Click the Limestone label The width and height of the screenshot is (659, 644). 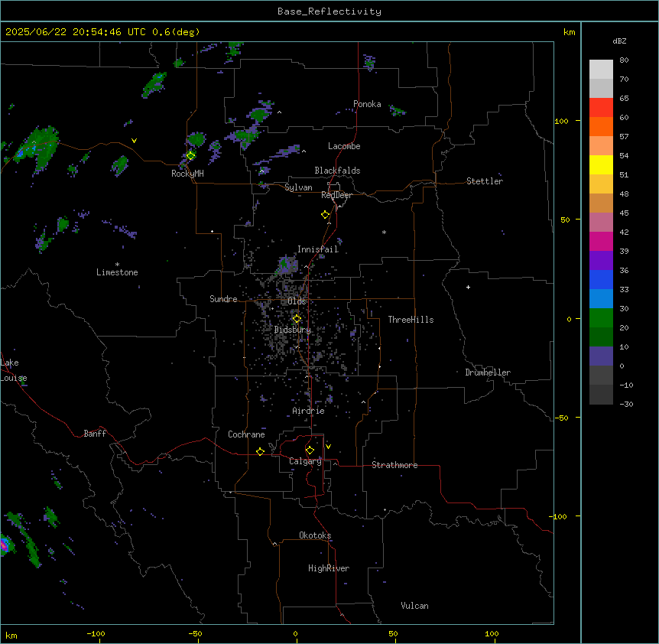click(117, 272)
